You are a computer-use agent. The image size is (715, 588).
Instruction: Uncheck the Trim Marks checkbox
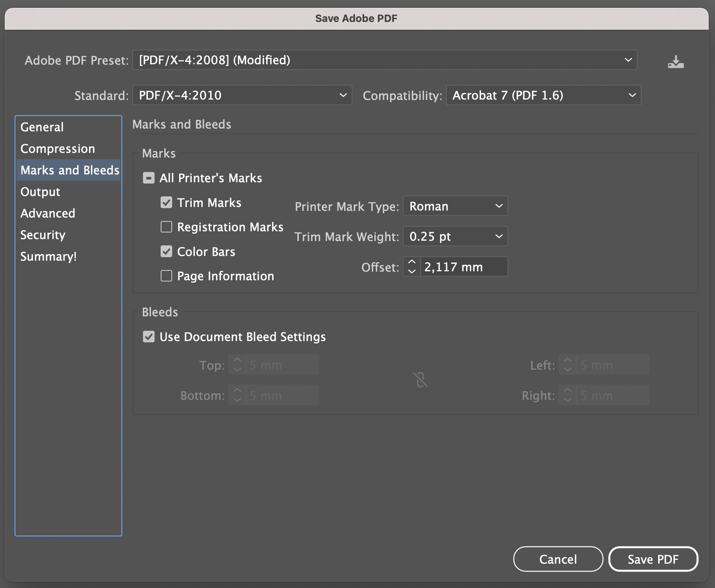[x=167, y=203]
